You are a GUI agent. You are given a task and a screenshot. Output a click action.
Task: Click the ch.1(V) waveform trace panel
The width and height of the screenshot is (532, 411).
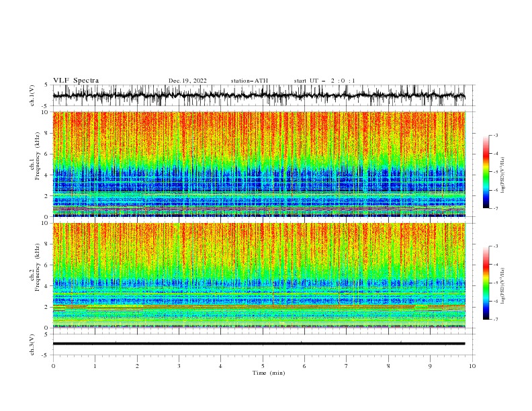click(263, 95)
